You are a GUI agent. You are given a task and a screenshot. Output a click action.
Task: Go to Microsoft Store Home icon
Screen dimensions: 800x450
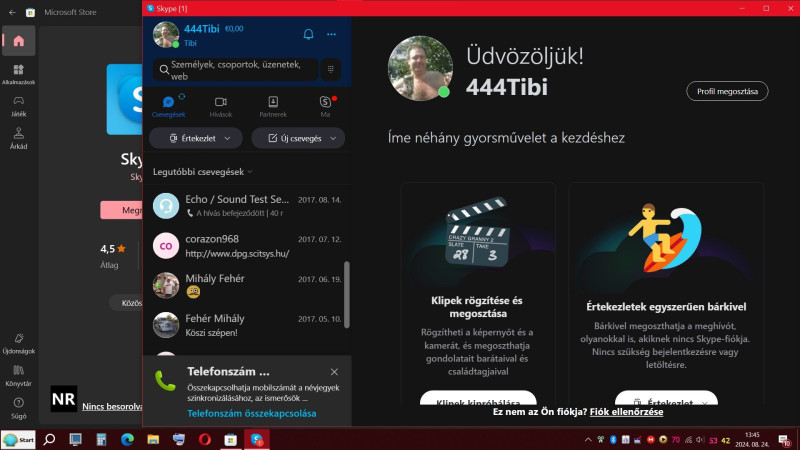tap(19, 41)
